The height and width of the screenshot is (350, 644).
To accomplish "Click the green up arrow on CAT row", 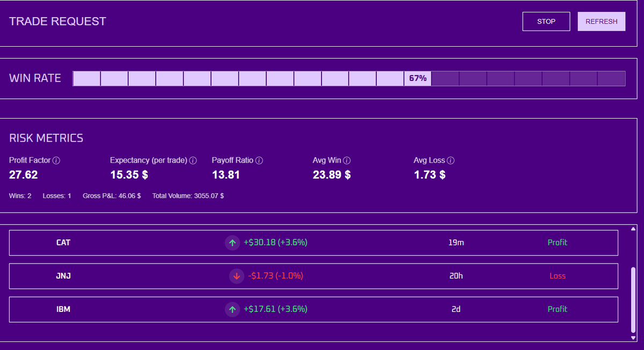I will coord(232,243).
